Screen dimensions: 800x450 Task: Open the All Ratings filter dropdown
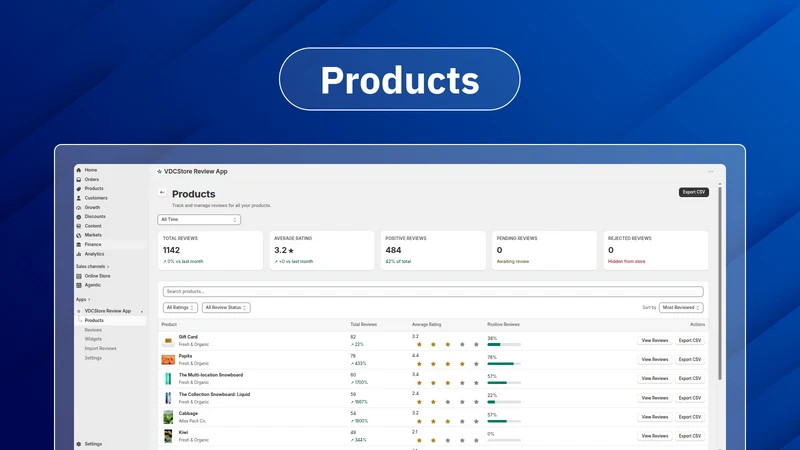(x=180, y=308)
